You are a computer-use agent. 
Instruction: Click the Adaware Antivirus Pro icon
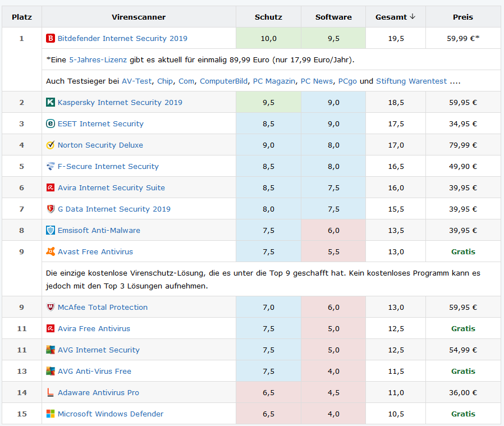49,392
